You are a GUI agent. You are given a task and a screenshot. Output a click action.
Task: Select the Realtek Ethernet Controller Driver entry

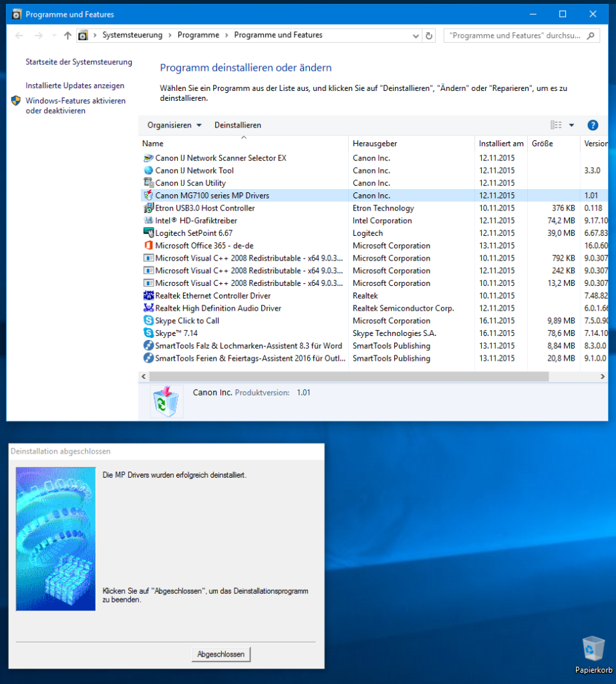pyautogui.click(x=213, y=296)
